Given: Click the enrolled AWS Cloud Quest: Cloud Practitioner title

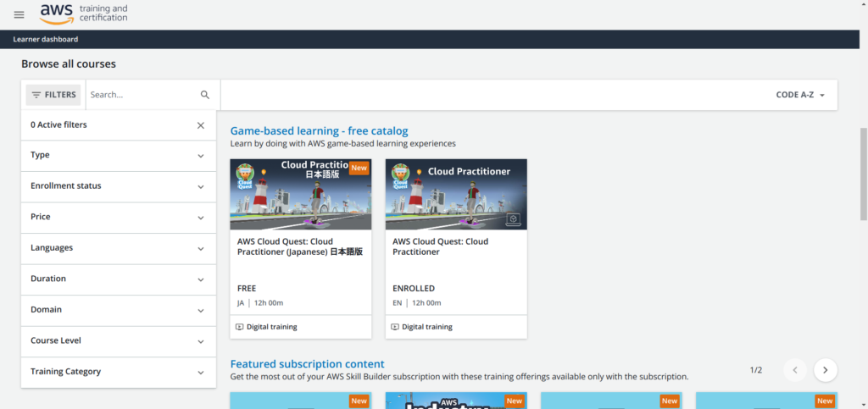Looking at the screenshot, I should 440,246.
